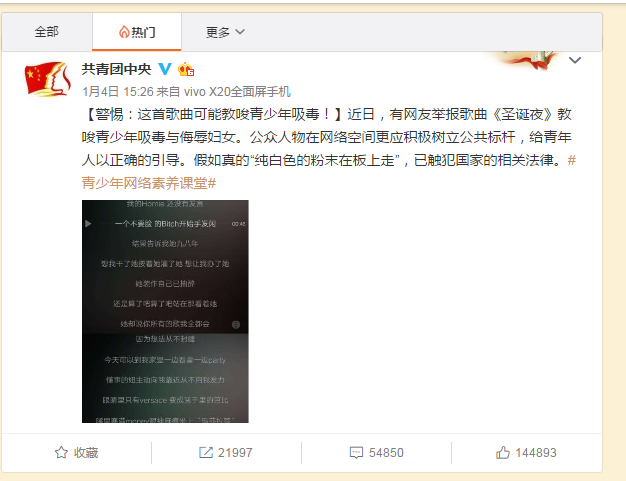Select the 热门 tab
This screenshot has height=481, width=626.
click(x=137, y=32)
